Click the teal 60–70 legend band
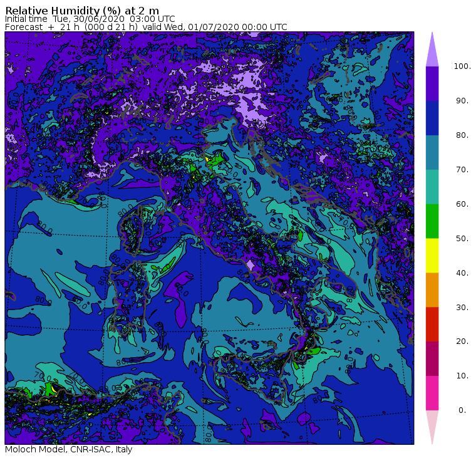 [x=432, y=187]
